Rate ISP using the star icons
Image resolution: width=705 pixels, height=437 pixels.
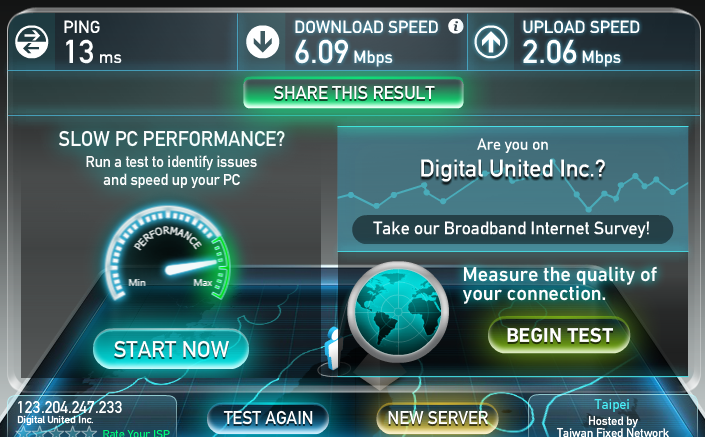[x=57, y=433]
